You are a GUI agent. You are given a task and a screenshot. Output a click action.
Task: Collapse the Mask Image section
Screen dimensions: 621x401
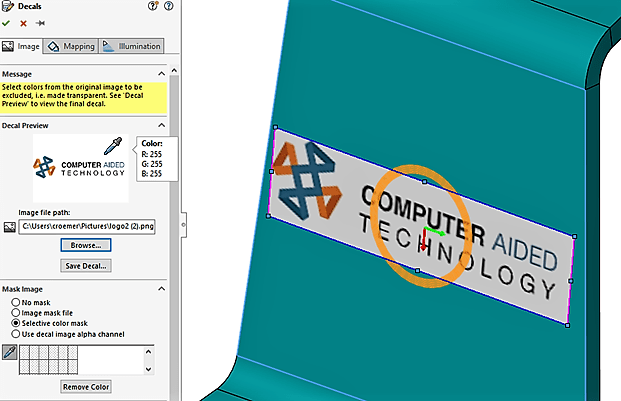click(x=162, y=289)
